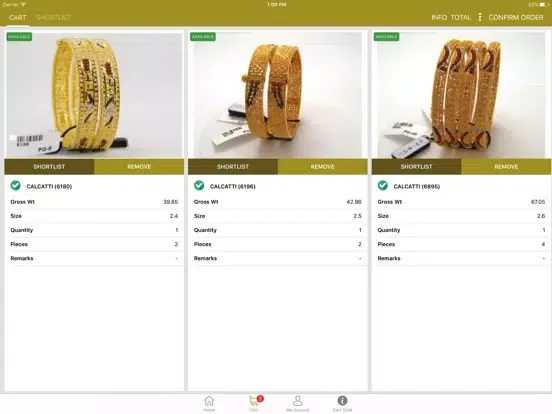Click CONFIRM ORDER
This screenshot has height=414, width=552.
coord(516,17)
